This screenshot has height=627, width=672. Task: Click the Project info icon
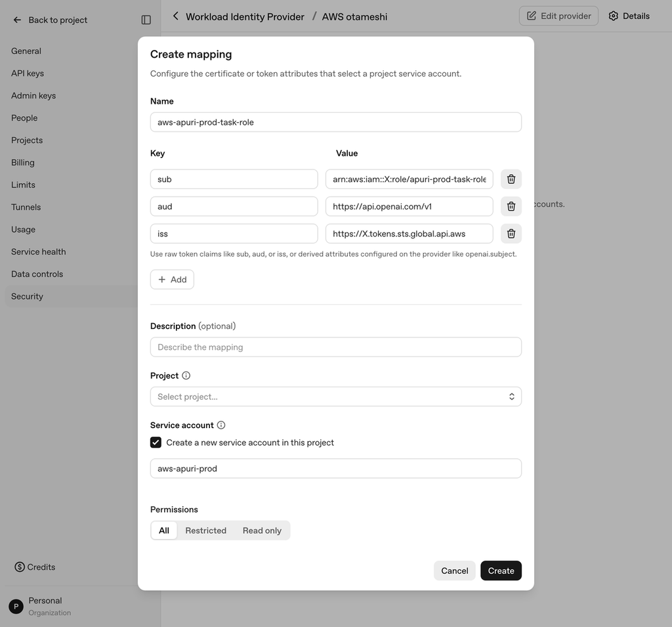tap(186, 376)
